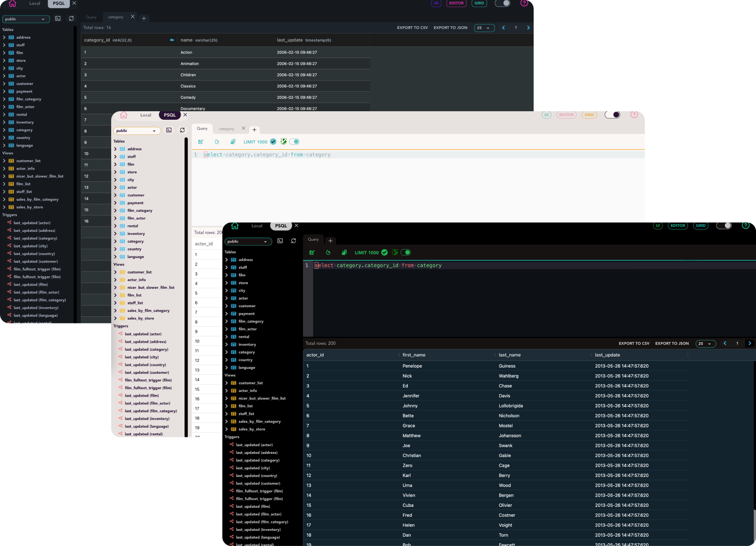Toggle the theme switch in the middle light window header

click(x=612, y=115)
